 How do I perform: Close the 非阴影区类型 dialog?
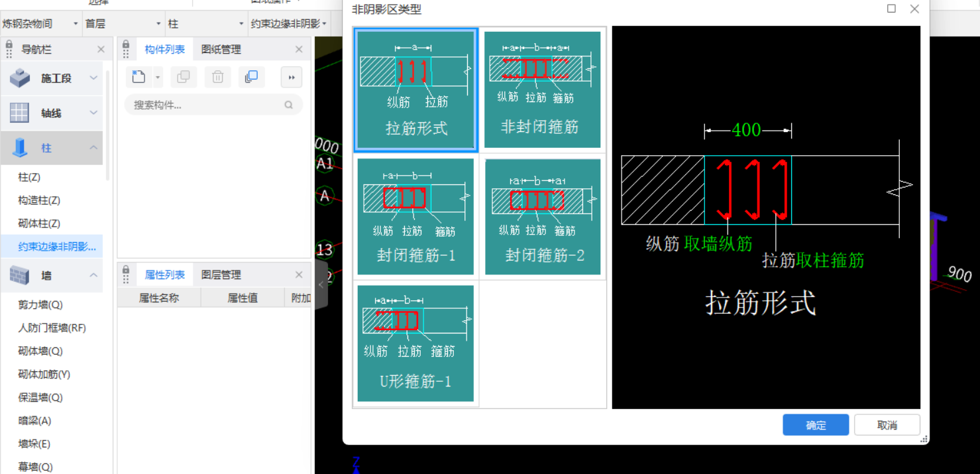point(914,9)
